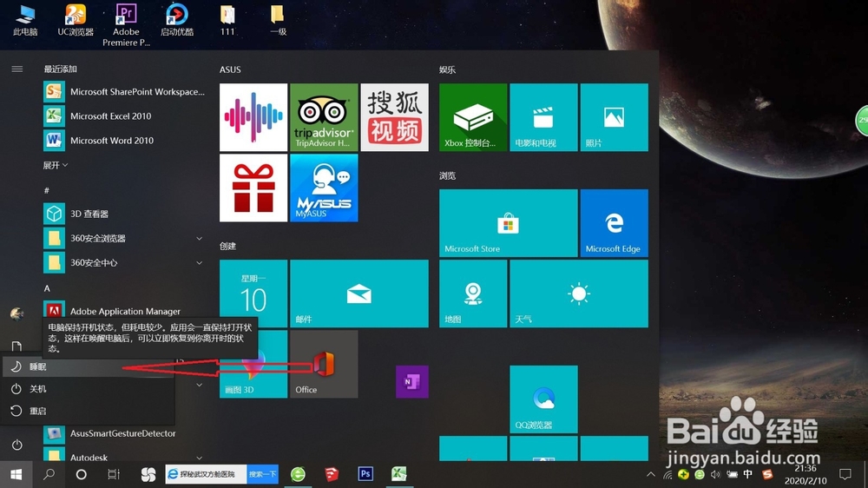Image resolution: width=868 pixels, height=488 pixels.
Task: Open the 电影和电视 tile
Action: 543,117
